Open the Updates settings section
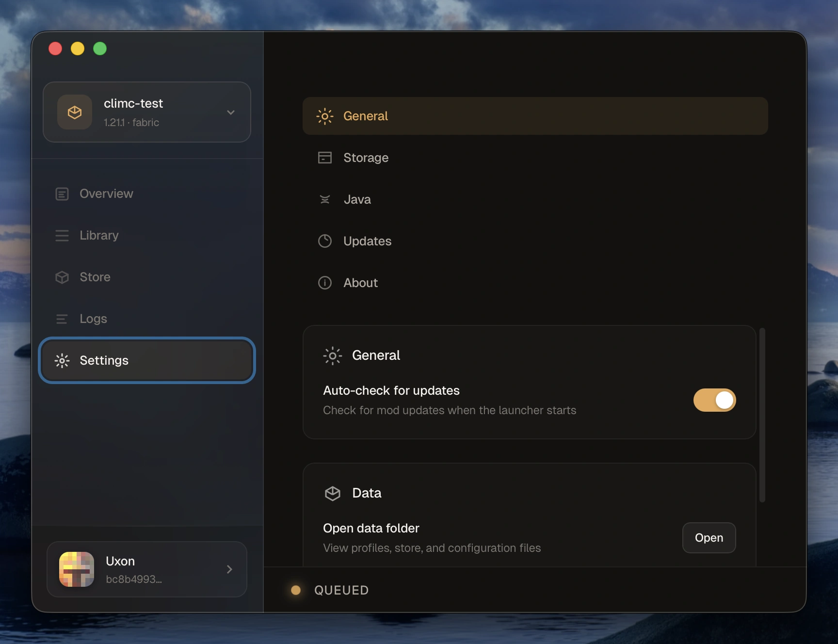Image resolution: width=838 pixels, height=644 pixels. pyautogui.click(x=368, y=241)
